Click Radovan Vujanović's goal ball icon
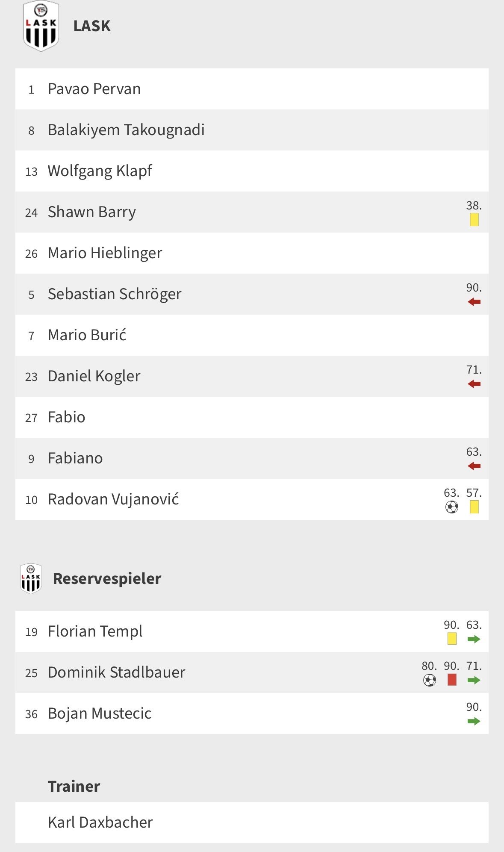This screenshot has width=504, height=852. pos(451,507)
